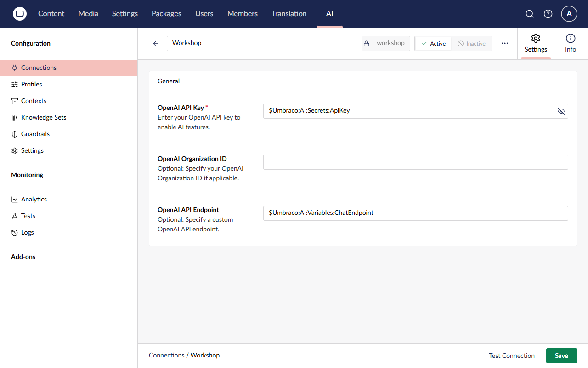588x368 pixels.
Task: Open the Content section
Action: point(51,14)
